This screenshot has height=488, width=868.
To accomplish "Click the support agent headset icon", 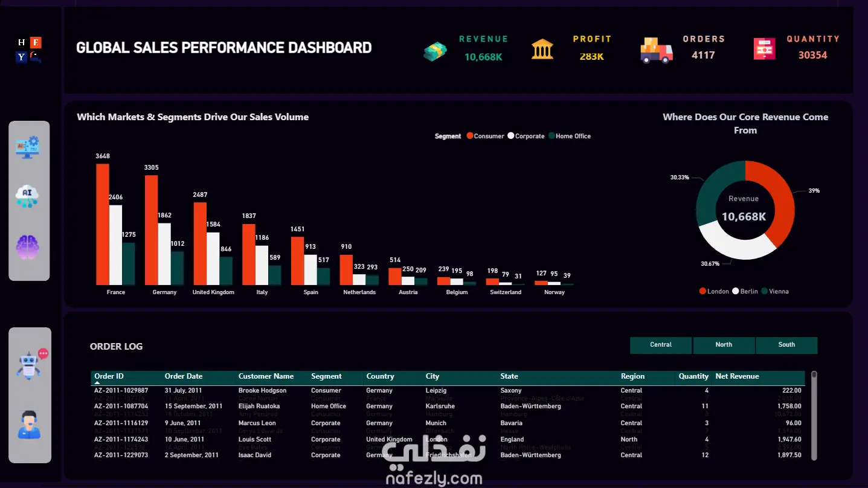I will (x=29, y=424).
